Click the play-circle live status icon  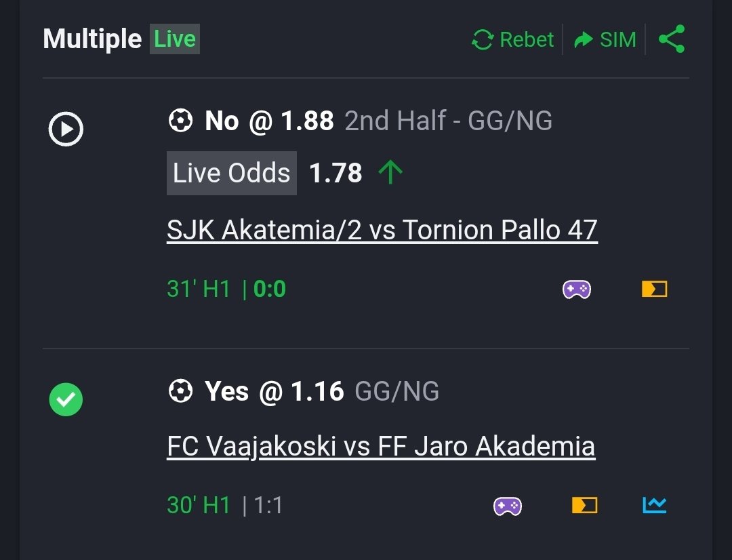point(66,129)
